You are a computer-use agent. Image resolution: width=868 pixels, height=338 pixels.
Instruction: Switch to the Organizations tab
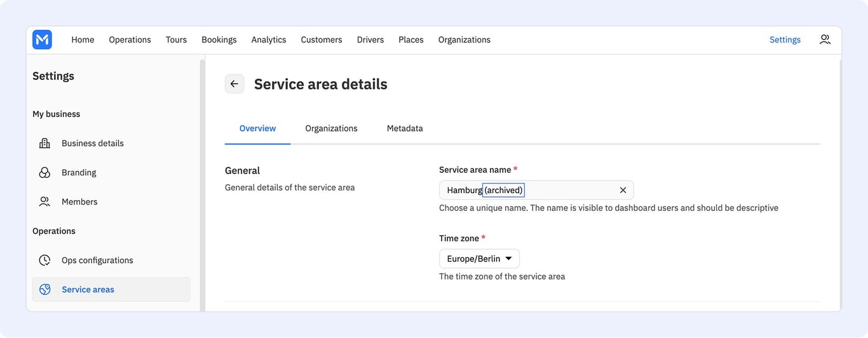331,128
